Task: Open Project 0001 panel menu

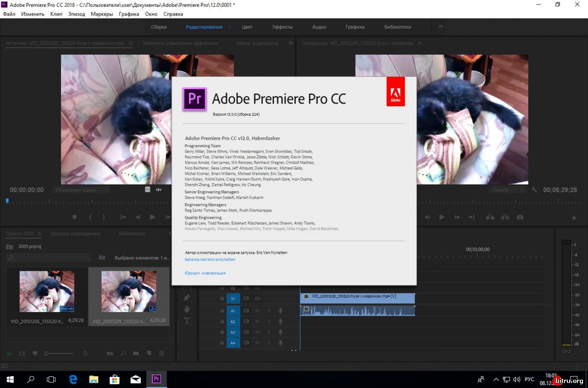Action: (39, 234)
